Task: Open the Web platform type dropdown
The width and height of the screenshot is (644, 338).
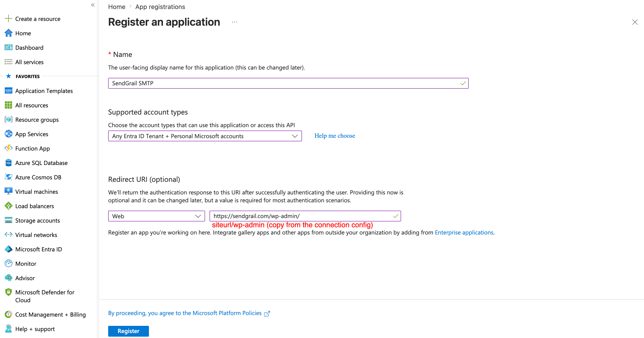Action: coord(157,216)
